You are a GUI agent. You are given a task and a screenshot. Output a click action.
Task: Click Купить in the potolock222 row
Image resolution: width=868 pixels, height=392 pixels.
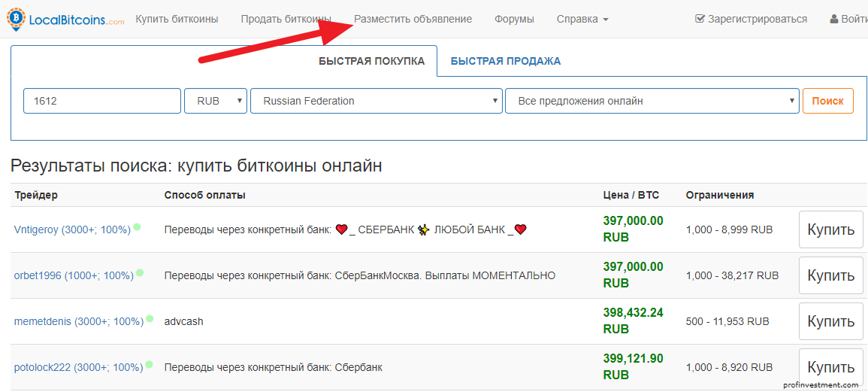831,366
